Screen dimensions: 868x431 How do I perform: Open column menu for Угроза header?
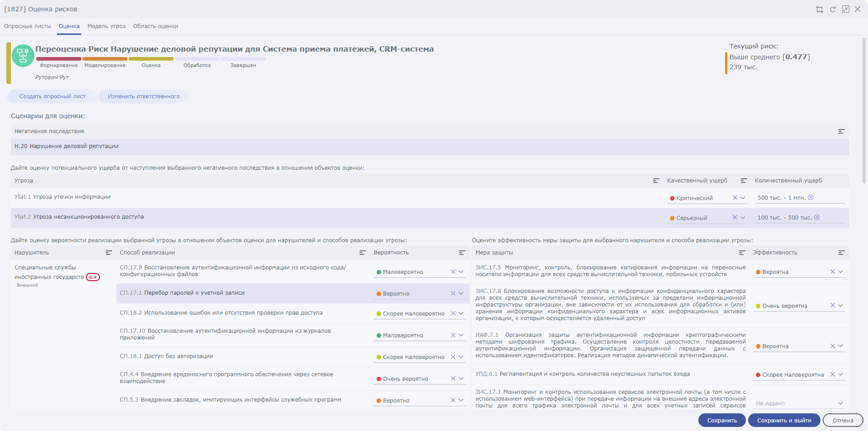pos(656,181)
